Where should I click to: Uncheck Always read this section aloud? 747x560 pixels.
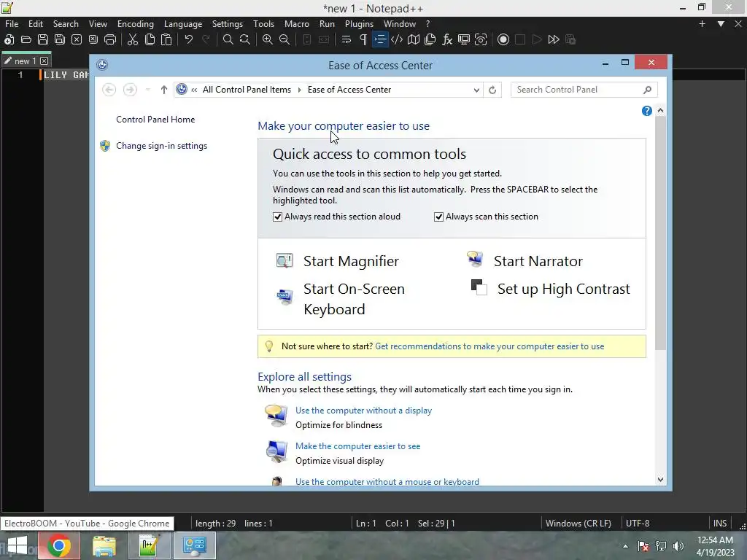(277, 217)
